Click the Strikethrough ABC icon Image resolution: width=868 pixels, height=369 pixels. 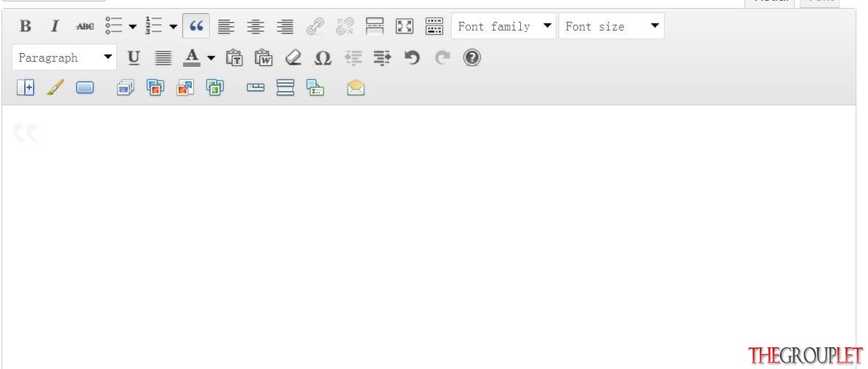pyautogui.click(x=85, y=26)
